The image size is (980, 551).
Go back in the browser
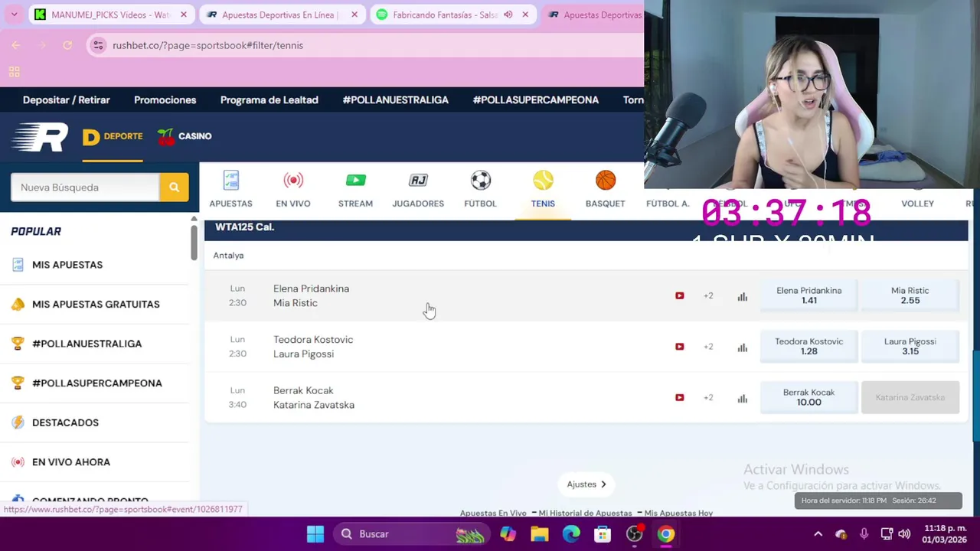[x=16, y=45]
